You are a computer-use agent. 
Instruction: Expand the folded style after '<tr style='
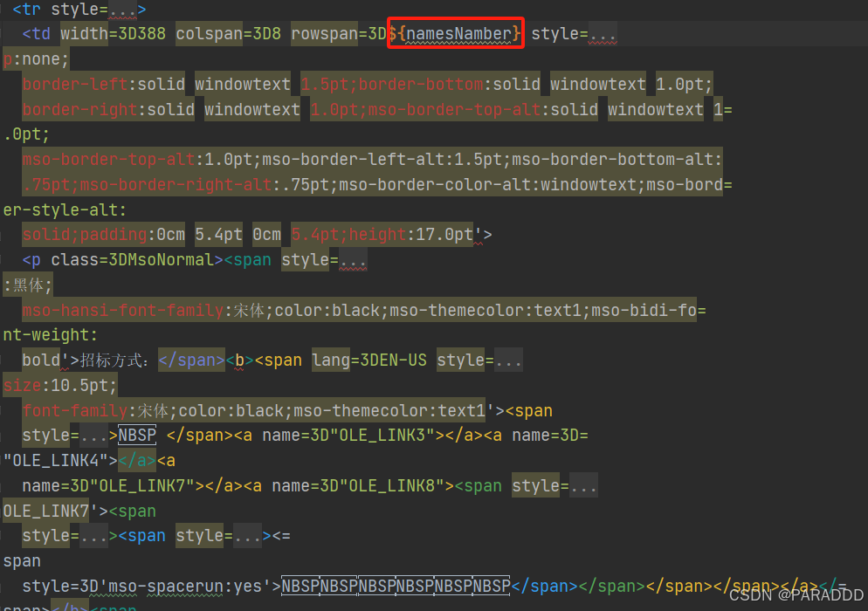[122, 10]
